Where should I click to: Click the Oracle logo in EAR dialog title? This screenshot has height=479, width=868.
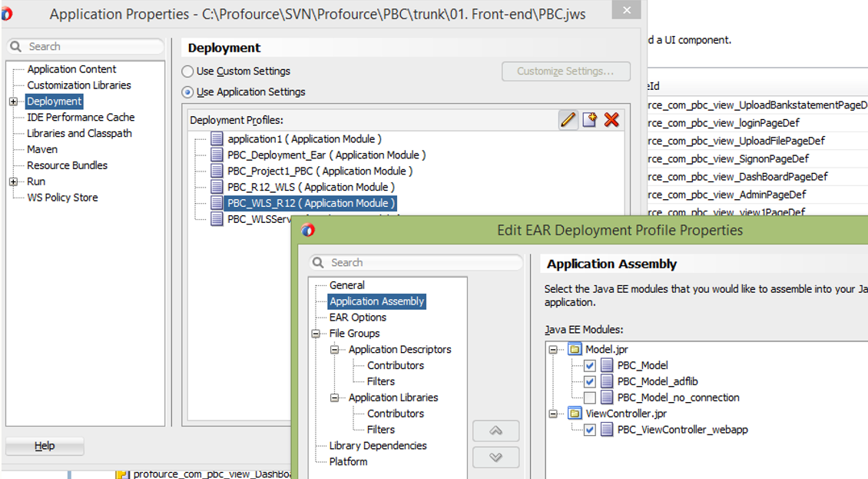coord(308,230)
